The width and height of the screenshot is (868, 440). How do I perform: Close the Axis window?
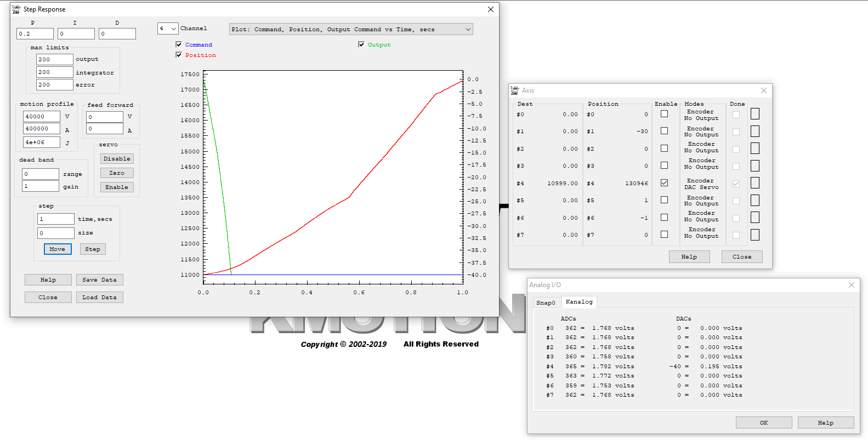(763, 90)
